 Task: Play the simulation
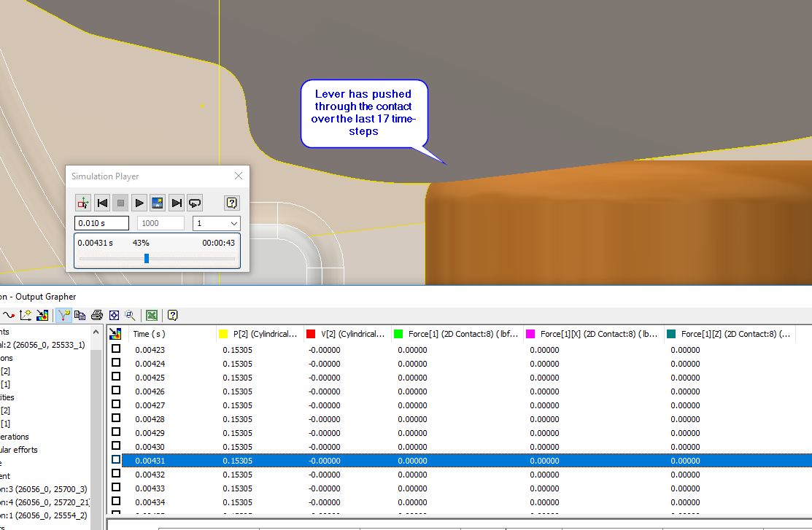point(139,203)
